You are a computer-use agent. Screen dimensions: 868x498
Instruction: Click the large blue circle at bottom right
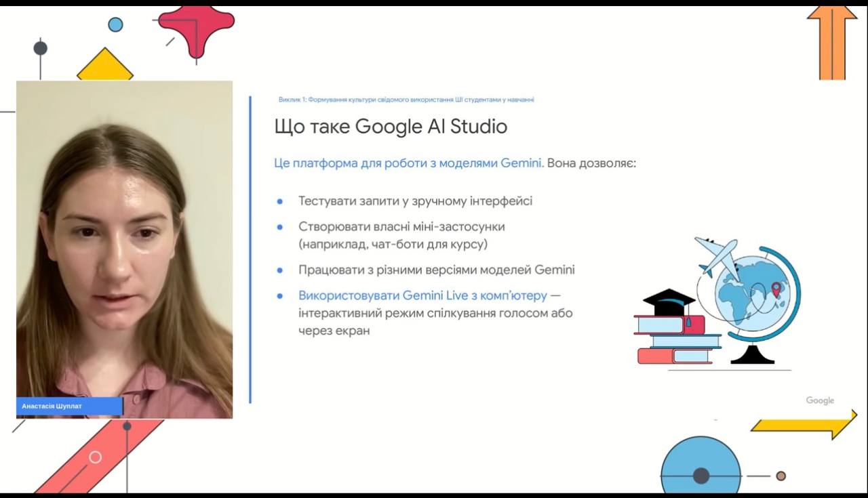coord(700,468)
